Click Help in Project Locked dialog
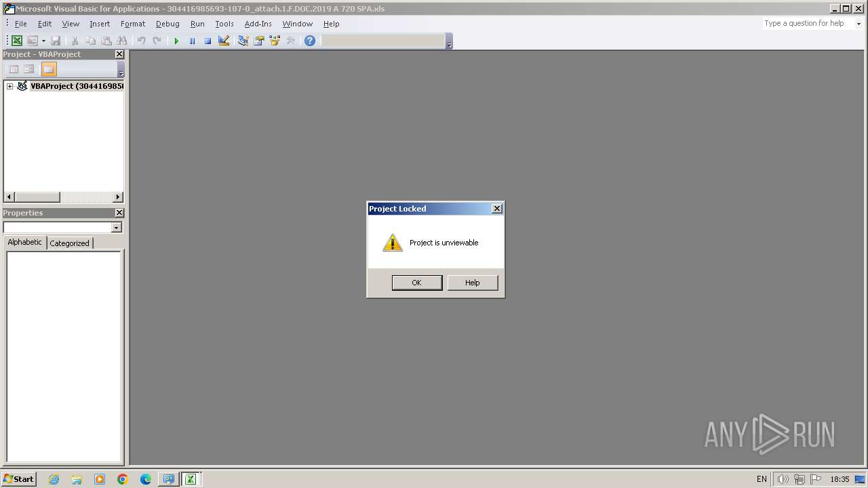 (x=473, y=283)
